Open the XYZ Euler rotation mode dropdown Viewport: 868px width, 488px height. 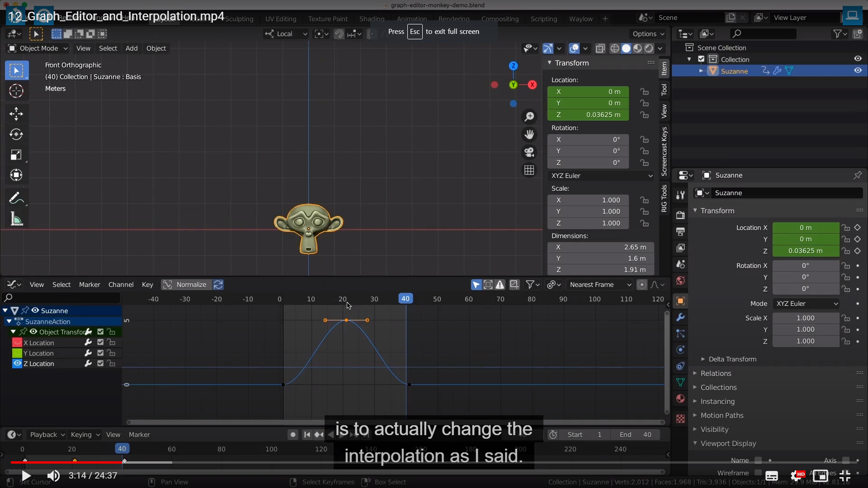point(601,176)
